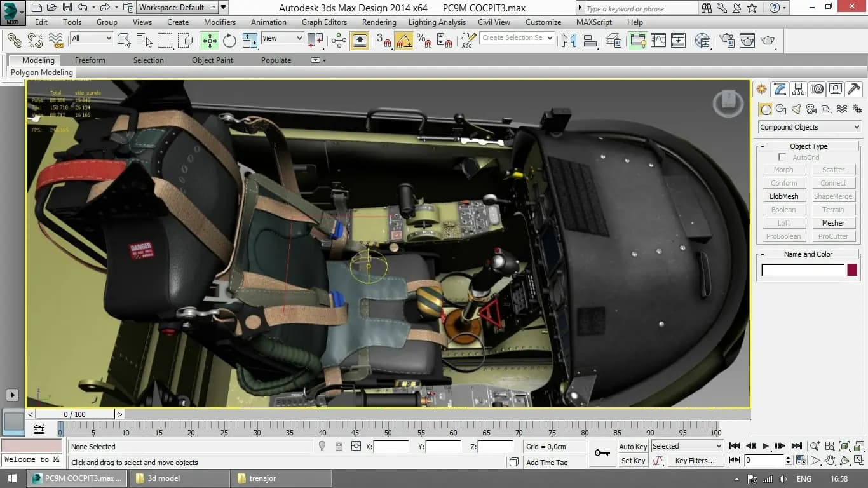Switch to the Object Paint ribbon tab
Viewport: 868px width, 488px height.
213,60
